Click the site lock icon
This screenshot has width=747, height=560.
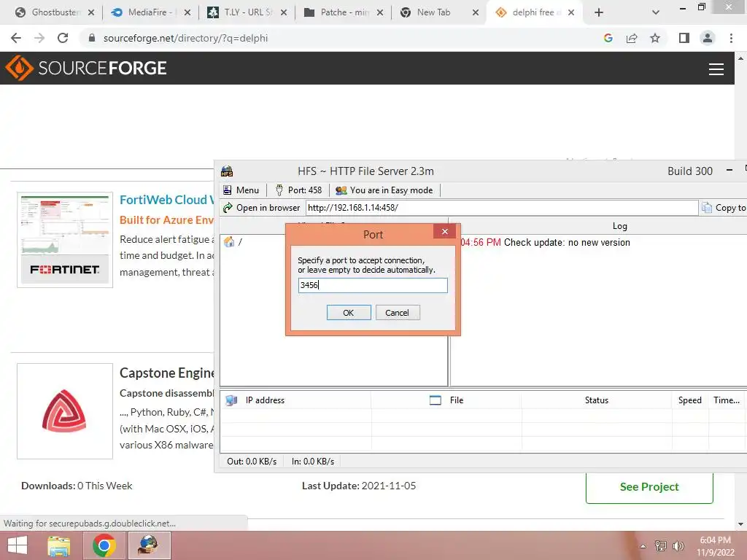pyautogui.click(x=92, y=38)
